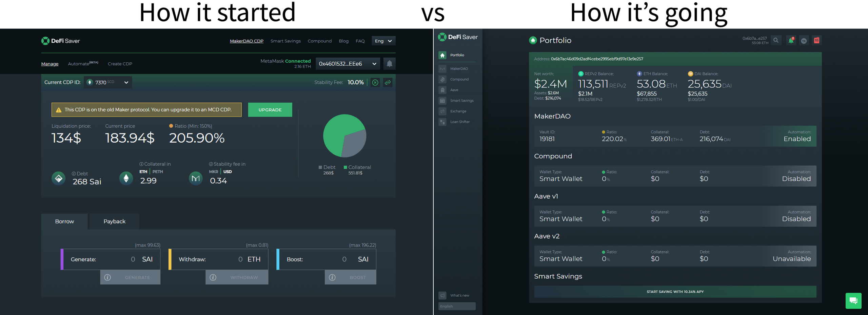This screenshot has width=868, height=315.
Task: Click the Ethereum collateral icon
Action: coord(126,178)
